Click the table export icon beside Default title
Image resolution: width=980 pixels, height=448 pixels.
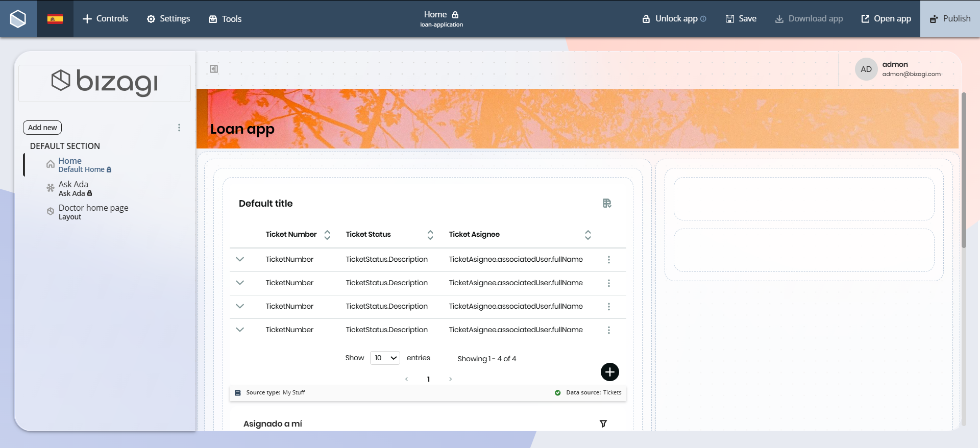(x=607, y=204)
